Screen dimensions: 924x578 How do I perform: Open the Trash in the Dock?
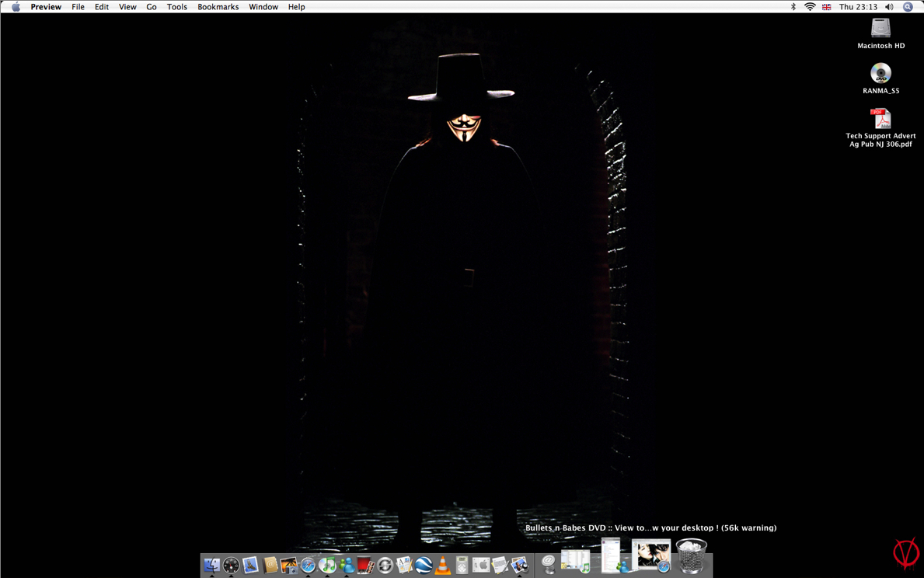(691, 555)
